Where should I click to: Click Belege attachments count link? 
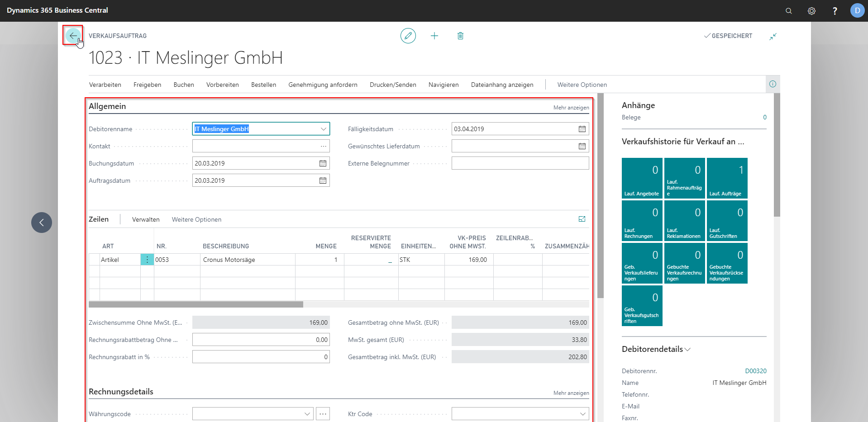[765, 117]
